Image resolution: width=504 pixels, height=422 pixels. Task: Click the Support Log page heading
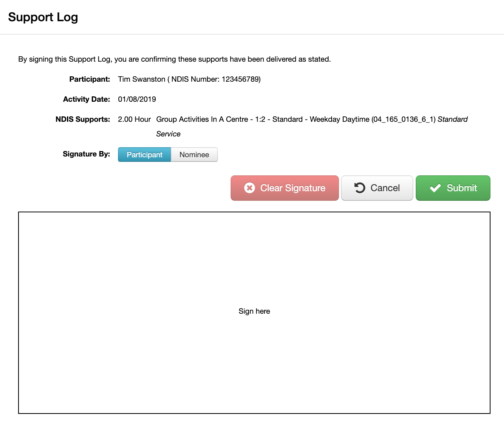(x=43, y=17)
